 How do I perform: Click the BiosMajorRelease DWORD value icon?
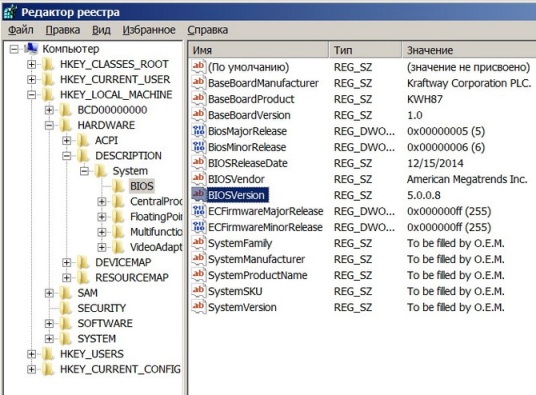coord(199,131)
